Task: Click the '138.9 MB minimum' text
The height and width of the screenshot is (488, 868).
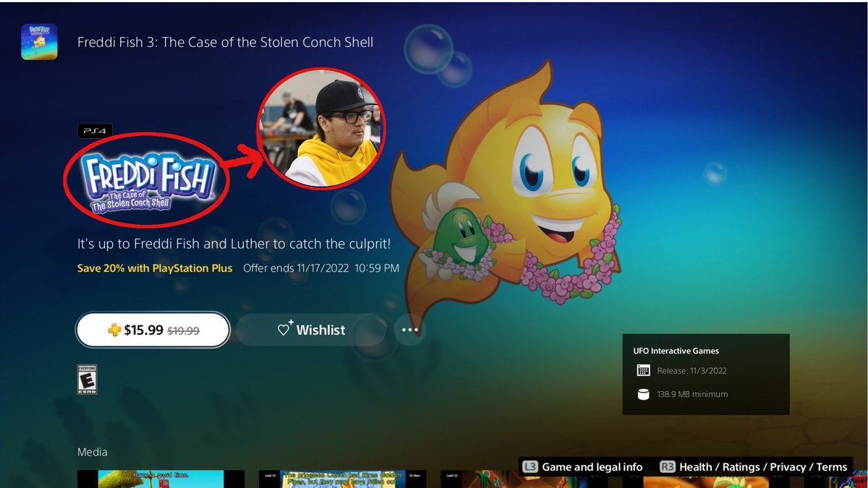Action: coord(692,395)
